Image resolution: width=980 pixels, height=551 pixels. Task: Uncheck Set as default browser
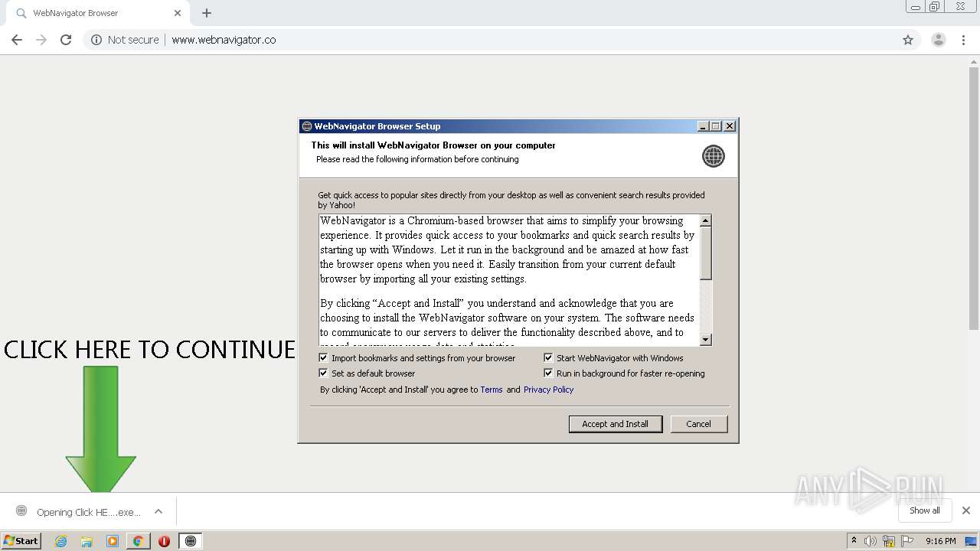pos(323,373)
